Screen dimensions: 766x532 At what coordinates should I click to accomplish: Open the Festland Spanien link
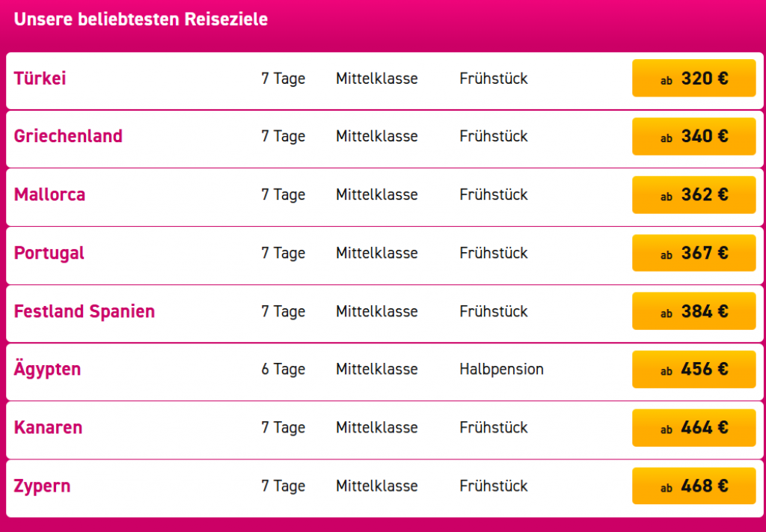[84, 311]
